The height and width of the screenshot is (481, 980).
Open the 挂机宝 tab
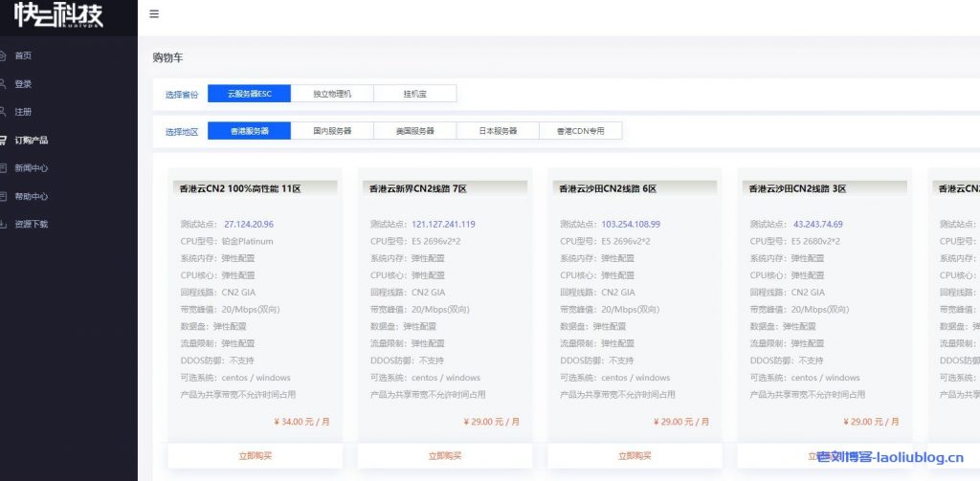coord(415,94)
